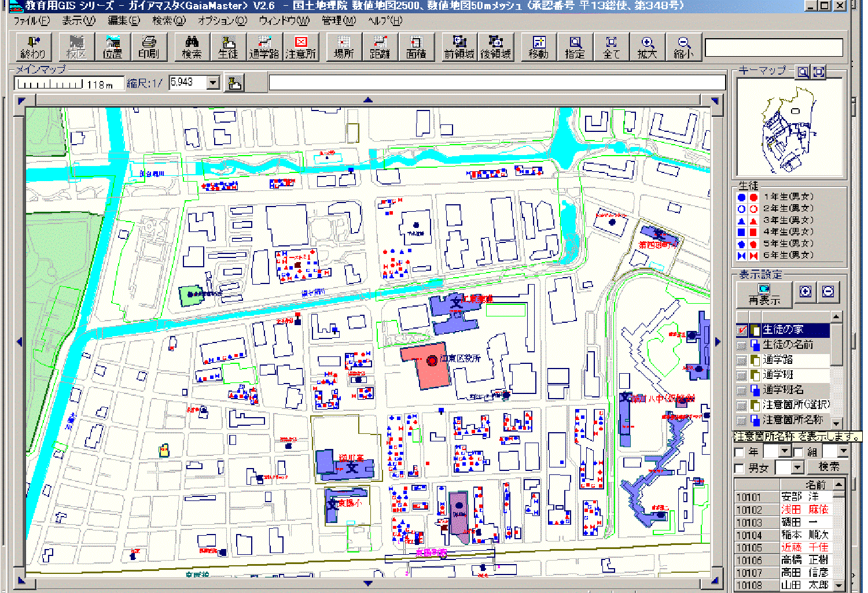Select the 注意所 caution spot tool

pyautogui.click(x=301, y=47)
